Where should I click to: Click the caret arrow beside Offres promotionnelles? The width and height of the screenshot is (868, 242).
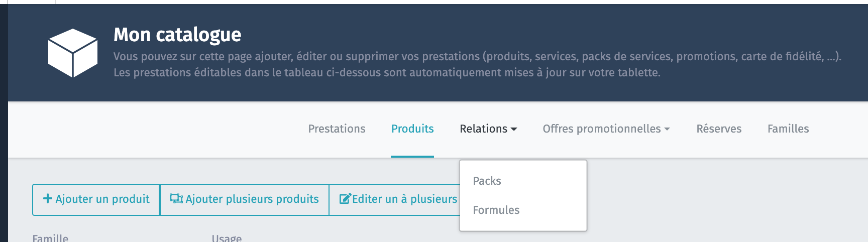(x=667, y=130)
